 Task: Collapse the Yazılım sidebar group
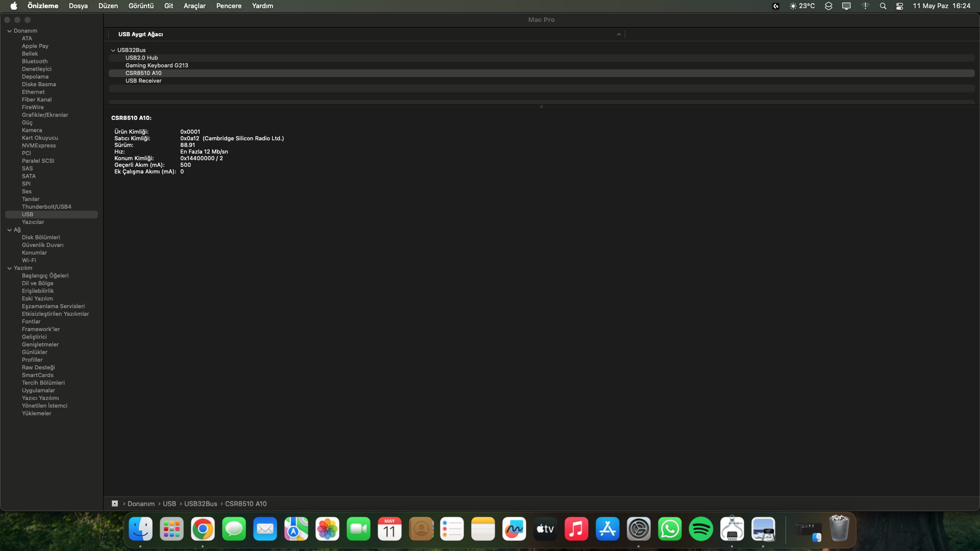coord(9,268)
